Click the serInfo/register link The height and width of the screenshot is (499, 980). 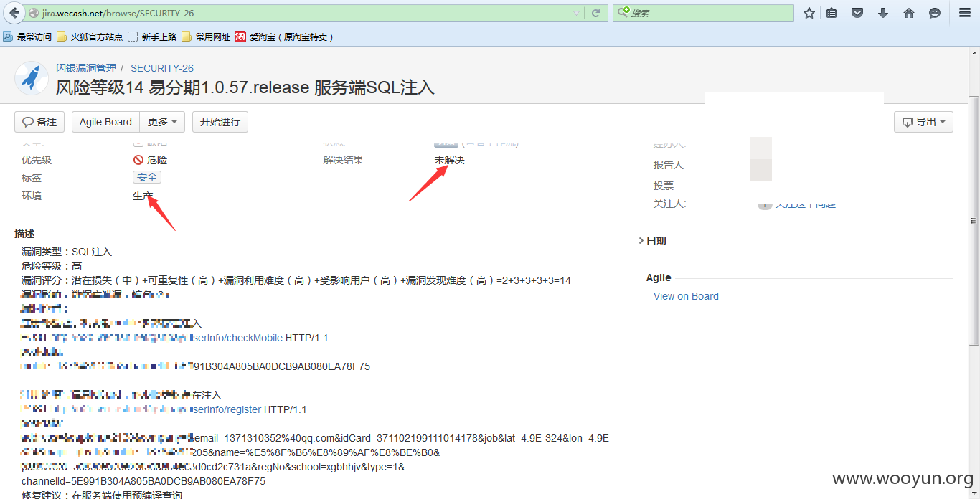pos(227,409)
